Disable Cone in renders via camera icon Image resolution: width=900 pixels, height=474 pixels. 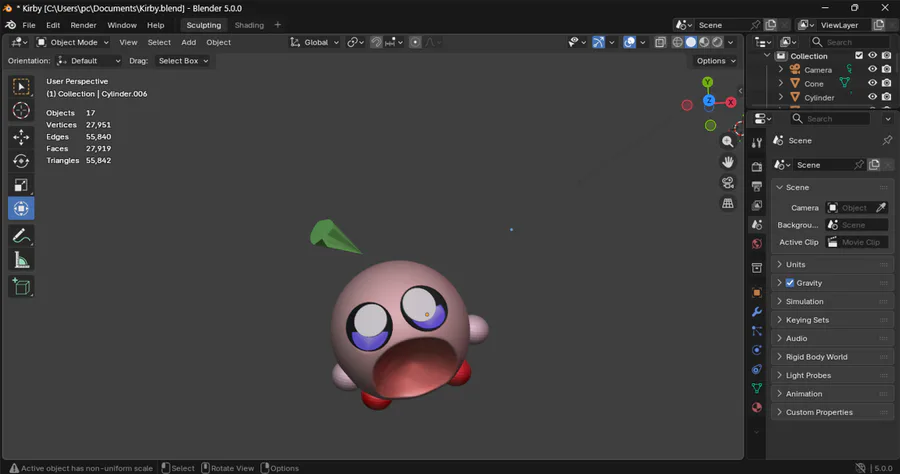pos(887,83)
